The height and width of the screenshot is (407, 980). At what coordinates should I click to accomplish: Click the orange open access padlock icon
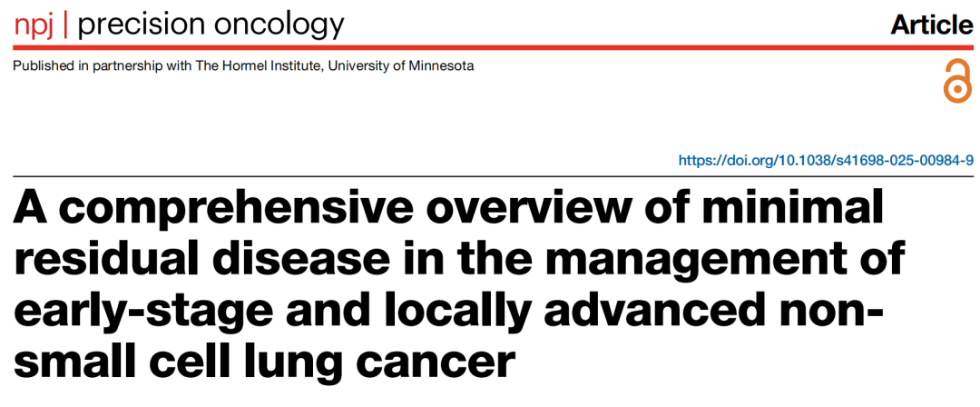point(958,81)
